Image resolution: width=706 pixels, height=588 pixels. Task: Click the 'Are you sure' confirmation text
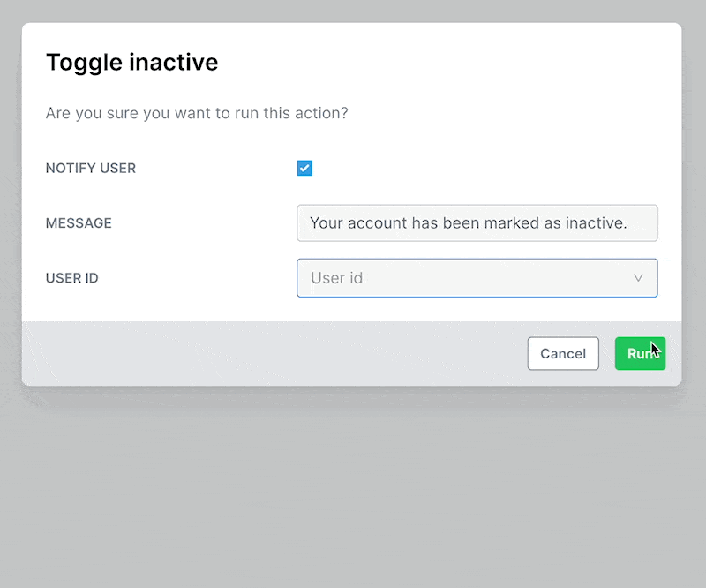tap(197, 113)
